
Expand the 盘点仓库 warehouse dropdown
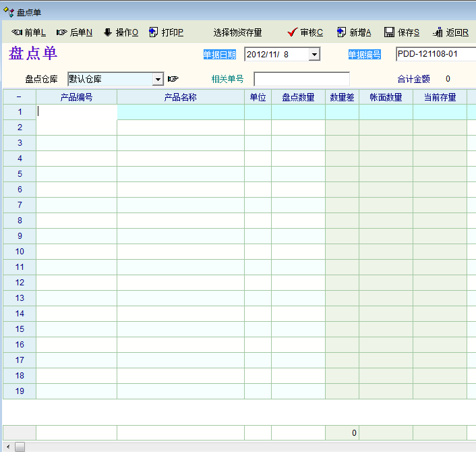point(158,79)
